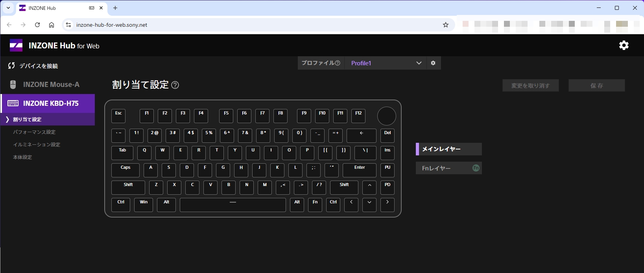Select the F9 key
The width and height of the screenshot is (644, 273).
click(x=304, y=116)
